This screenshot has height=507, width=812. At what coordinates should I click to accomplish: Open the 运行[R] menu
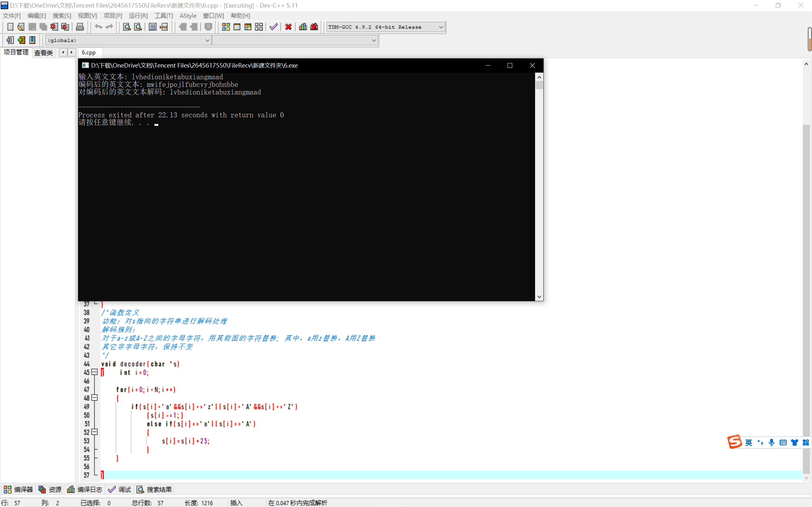click(138, 16)
